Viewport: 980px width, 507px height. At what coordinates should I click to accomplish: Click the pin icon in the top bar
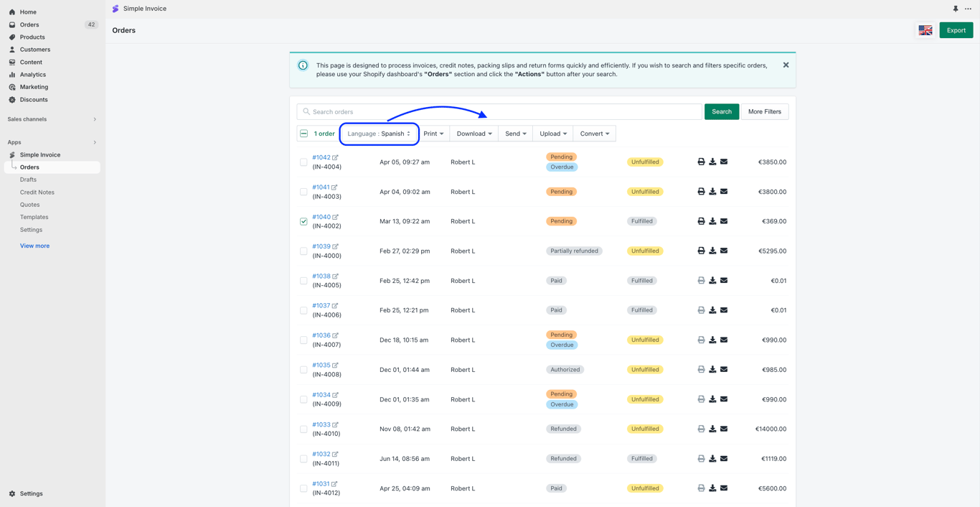point(956,9)
